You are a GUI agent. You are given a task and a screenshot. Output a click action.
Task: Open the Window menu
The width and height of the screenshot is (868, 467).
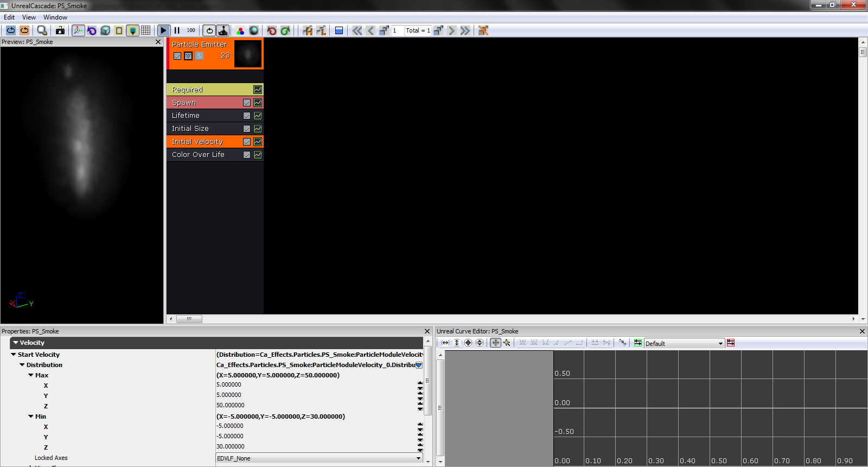coord(55,17)
